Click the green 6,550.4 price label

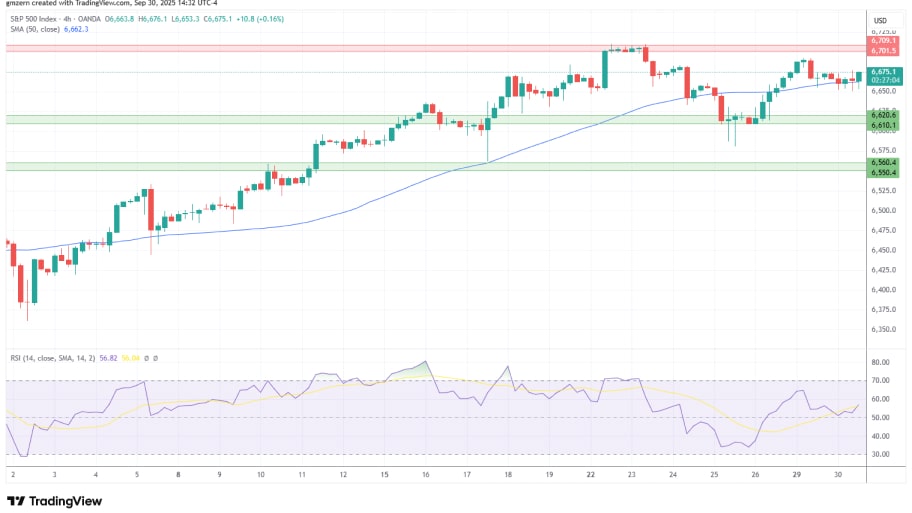[x=882, y=171]
